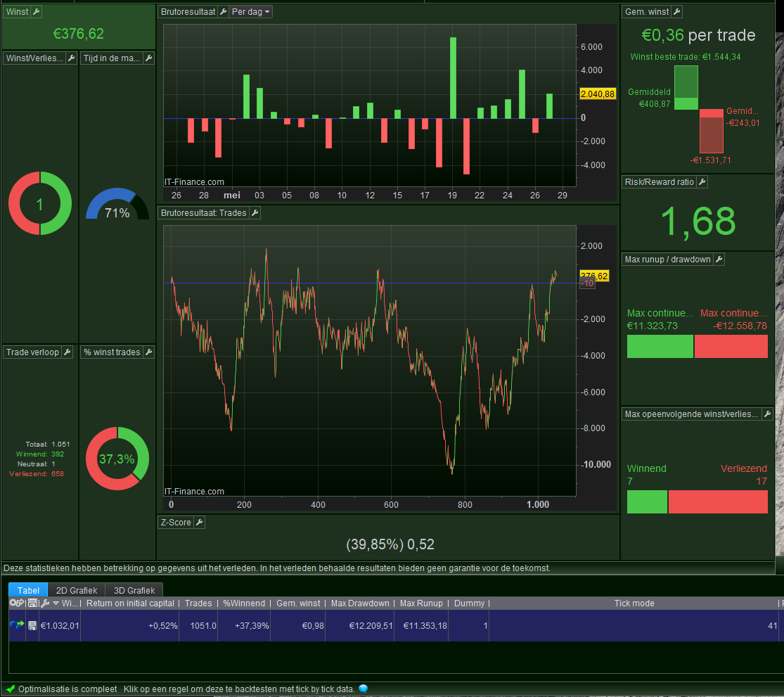The image size is (784, 697).
Task: Click green Winnend 7 streak bar
Action: click(x=647, y=501)
